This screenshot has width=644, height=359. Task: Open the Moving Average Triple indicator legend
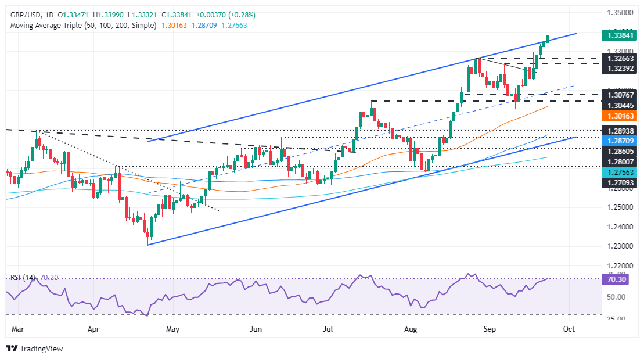[x=81, y=26]
